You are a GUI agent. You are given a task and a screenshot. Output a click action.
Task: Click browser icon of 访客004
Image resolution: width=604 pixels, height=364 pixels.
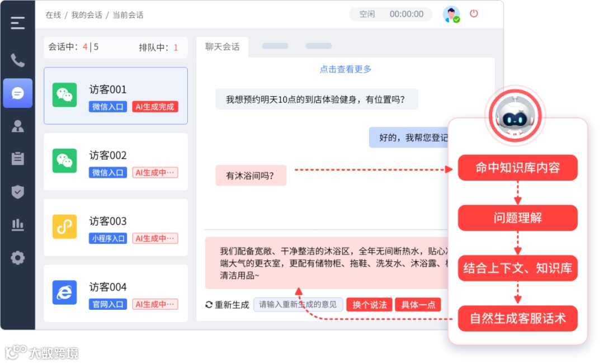point(64,292)
